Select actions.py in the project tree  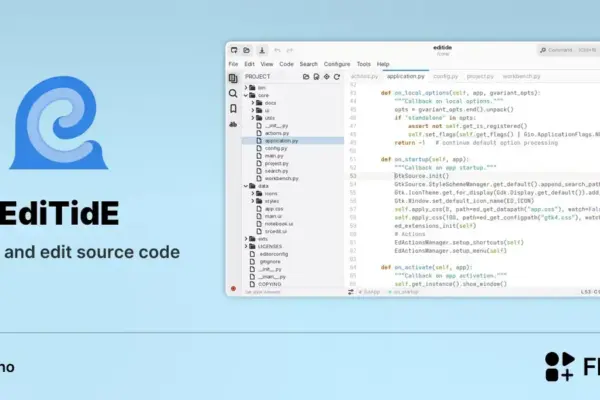[277, 133]
